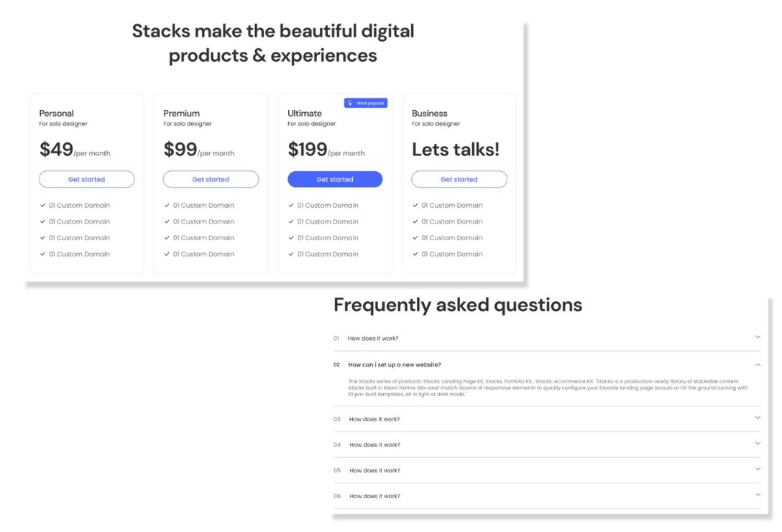Click the second checkmark icon in Ultimate plan
Screen dimensions: 782x532
coord(291,221)
